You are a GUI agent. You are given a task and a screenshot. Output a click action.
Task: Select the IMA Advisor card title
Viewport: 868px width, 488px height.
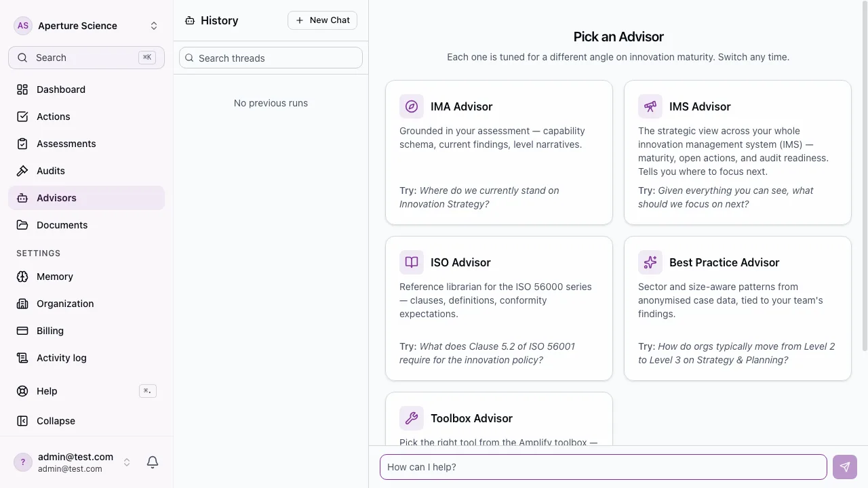coord(461,106)
